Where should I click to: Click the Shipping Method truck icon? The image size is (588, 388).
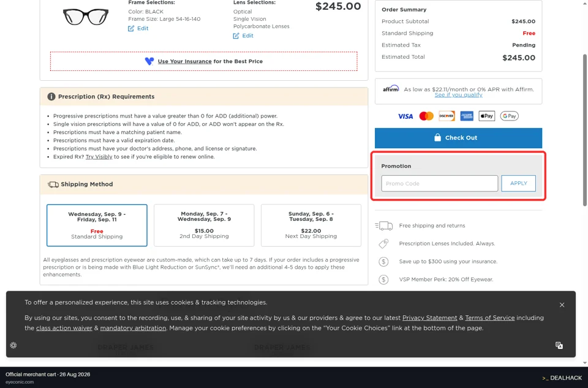coord(53,185)
